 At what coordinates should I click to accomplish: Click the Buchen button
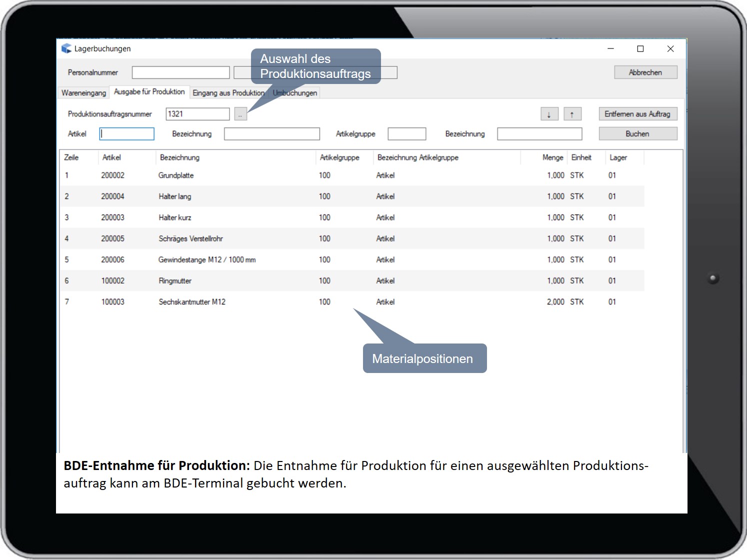[x=637, y=134]
